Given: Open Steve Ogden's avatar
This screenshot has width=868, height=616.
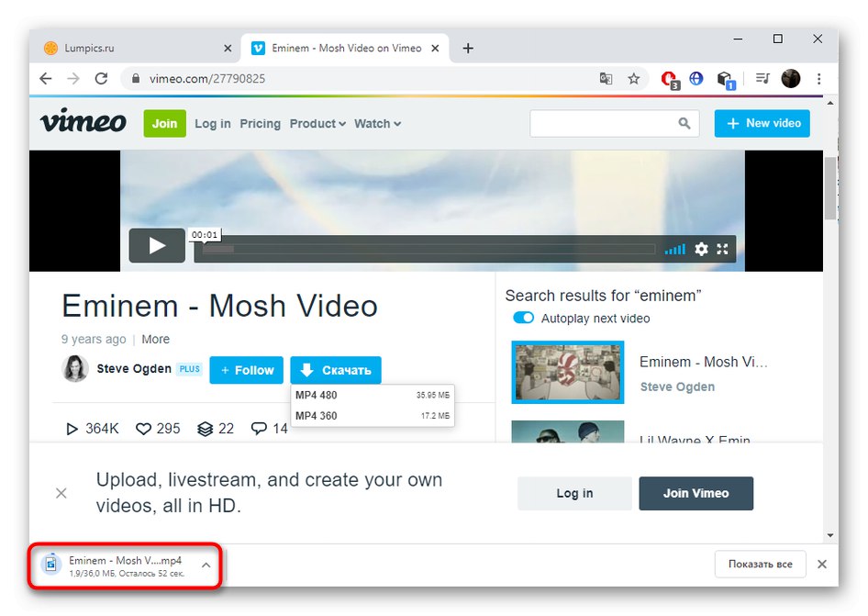Looking at the screenshot, I should click(x=75, y=369).
